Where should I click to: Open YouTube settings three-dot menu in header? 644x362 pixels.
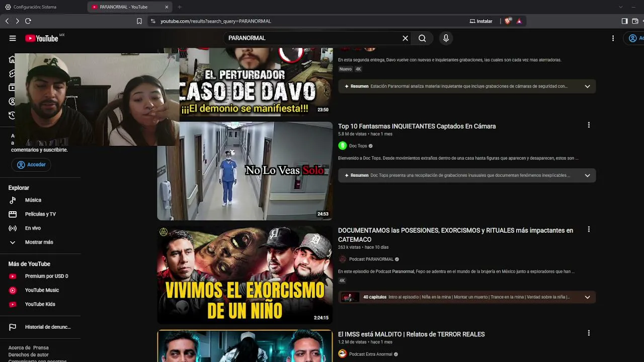point(613,38)
